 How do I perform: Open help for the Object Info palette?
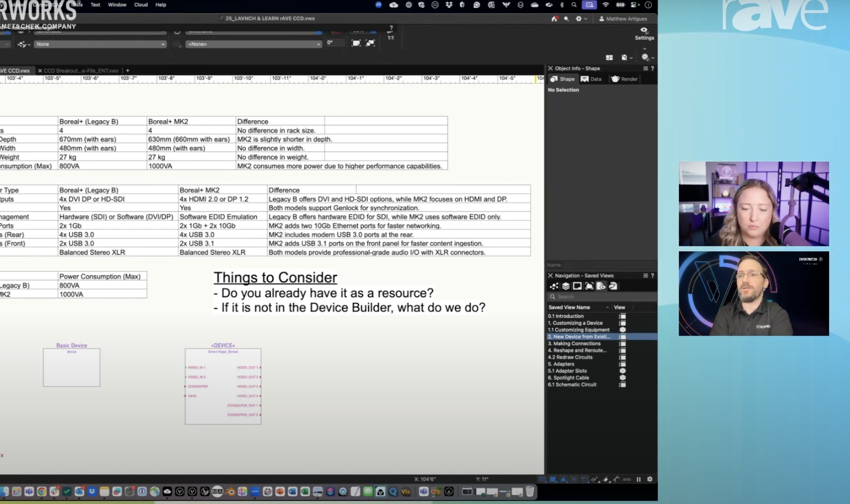pyautogui.click(x=652, y=68)
